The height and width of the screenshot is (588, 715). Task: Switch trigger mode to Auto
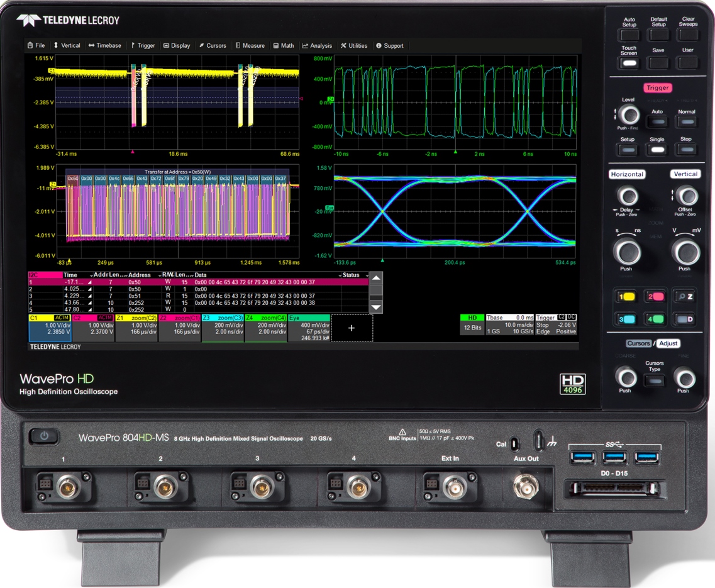coord(657,122)
